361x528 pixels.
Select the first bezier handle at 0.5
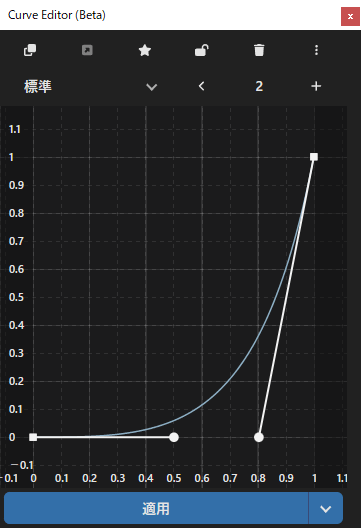click(174, 437)
